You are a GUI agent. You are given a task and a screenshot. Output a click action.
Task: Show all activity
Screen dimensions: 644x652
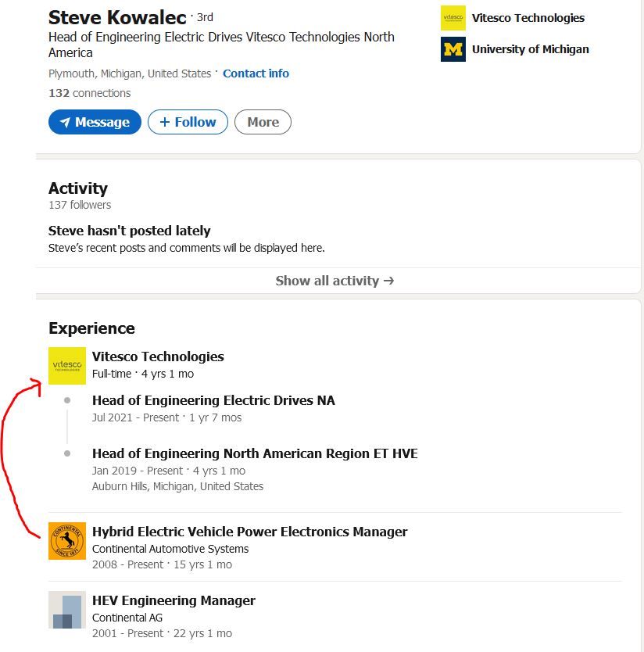335,281
